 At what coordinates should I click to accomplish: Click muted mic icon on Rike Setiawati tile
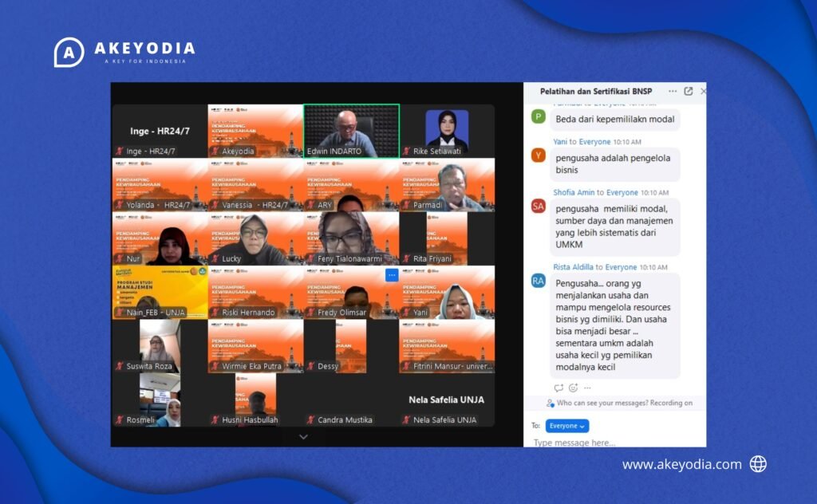406,151
